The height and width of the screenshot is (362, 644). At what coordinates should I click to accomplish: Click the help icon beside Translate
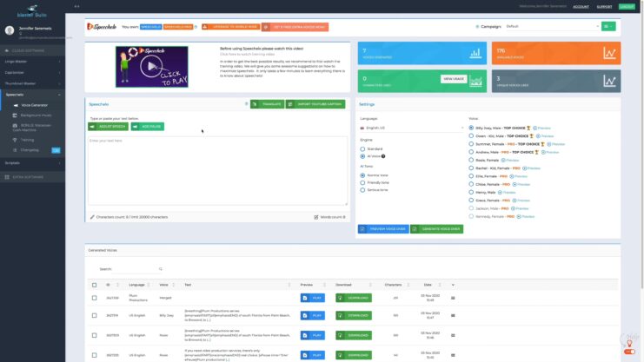pos(247,104)
